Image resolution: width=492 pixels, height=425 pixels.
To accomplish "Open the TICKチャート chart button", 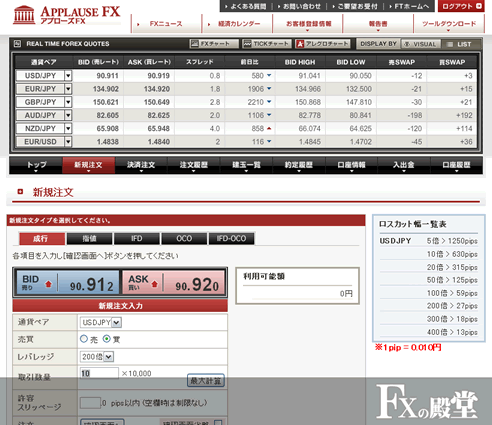I will (x=267, y=44).
